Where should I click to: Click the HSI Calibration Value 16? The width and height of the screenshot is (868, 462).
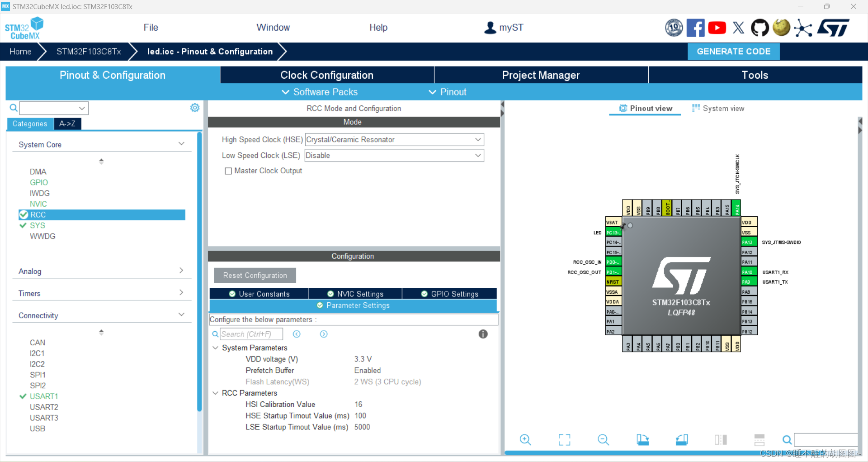tap(359, 404)
